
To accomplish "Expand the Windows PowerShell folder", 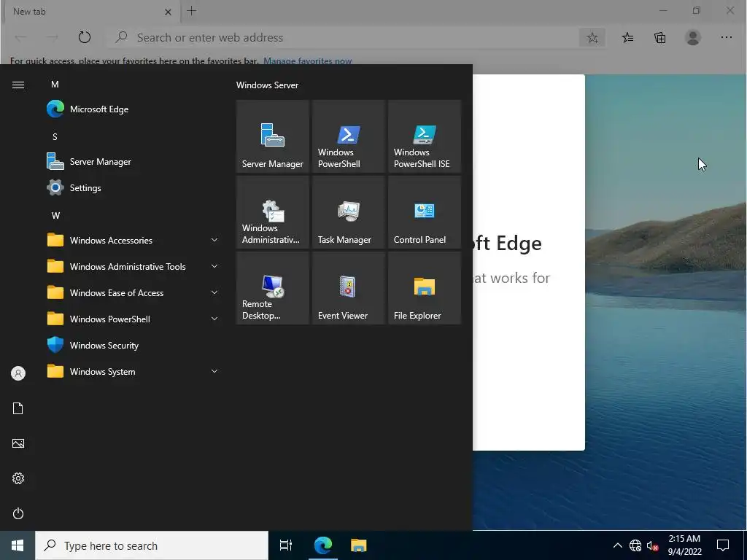I will [x=133, y=319].
